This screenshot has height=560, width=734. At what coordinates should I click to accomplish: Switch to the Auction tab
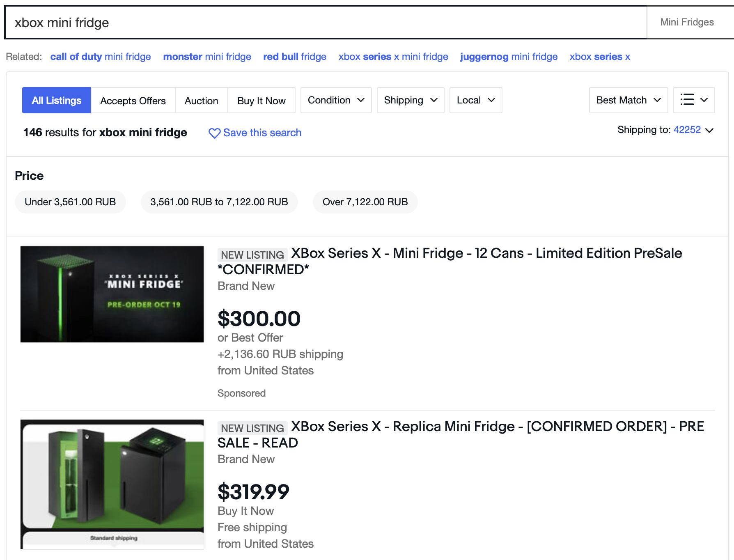pyautogui.click(x=201, y=101)
